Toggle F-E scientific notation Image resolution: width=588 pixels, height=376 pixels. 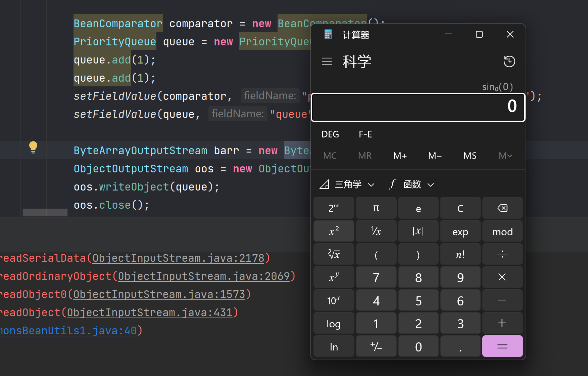[365, 134]
